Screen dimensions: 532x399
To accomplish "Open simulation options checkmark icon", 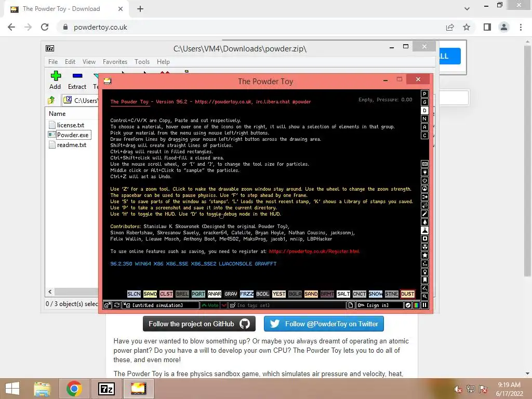I will [408, 305].
